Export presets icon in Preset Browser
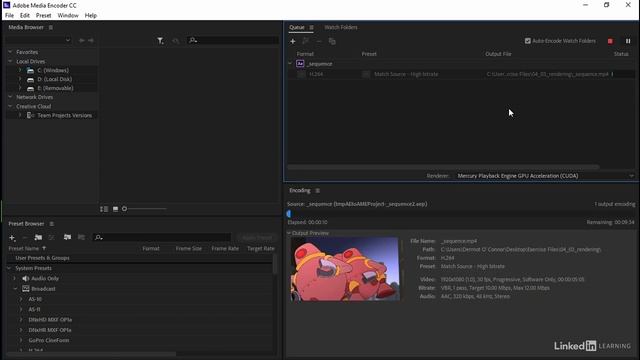640x360 pixels. click(x=81, y=237)
